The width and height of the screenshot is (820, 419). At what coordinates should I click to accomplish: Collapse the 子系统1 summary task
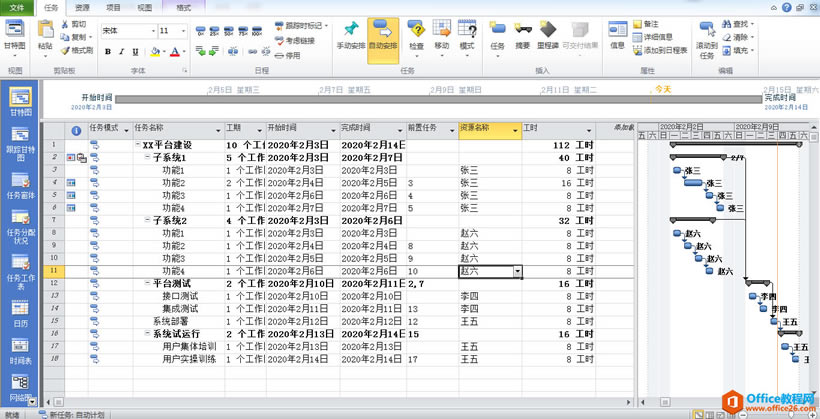click(x=144, y=158)
